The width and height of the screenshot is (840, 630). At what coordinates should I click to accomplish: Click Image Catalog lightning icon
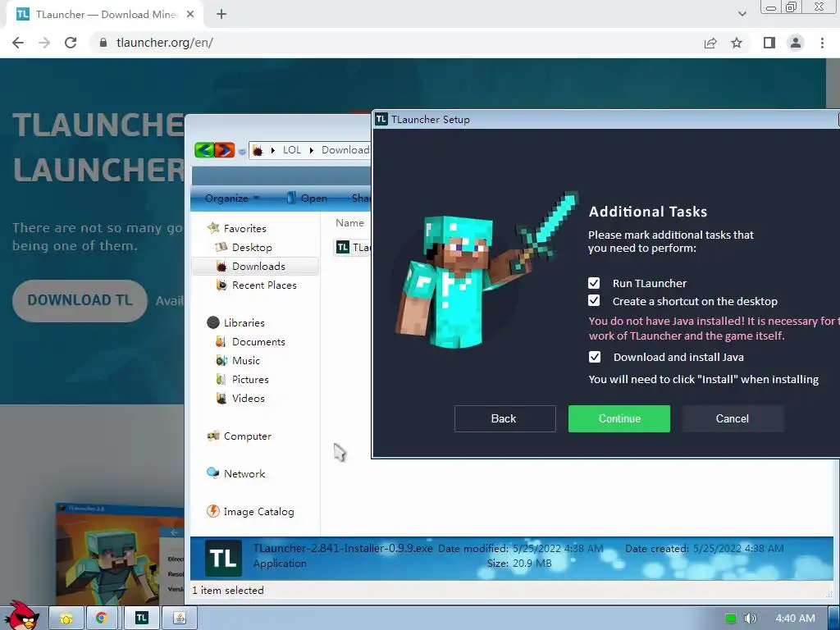tap(213, 511)
